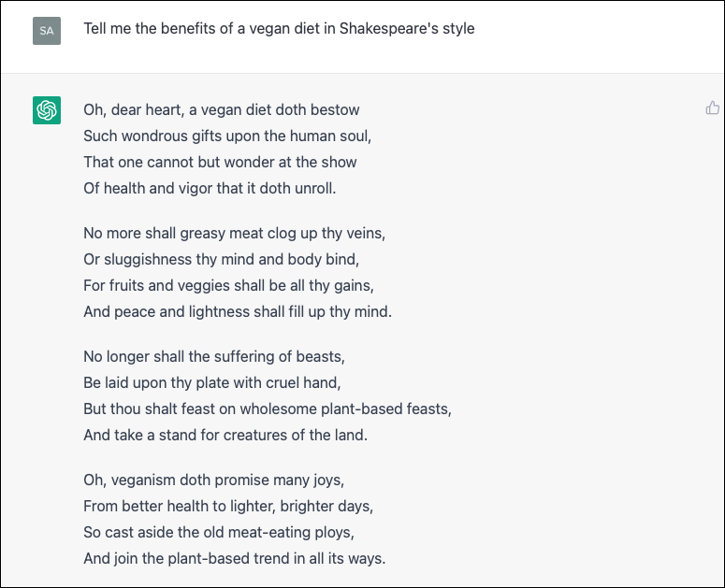Viewport: 725px width, 588px height.
Task: Click the line 'That one cannot but wonder at the show'
Action: (220, 162)
